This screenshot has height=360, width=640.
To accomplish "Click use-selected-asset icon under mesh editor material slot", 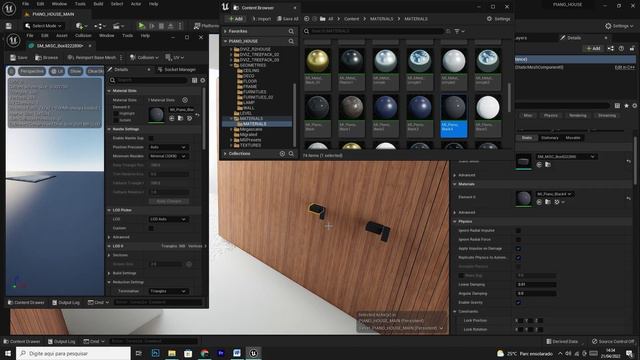I will tap(171, 118).
